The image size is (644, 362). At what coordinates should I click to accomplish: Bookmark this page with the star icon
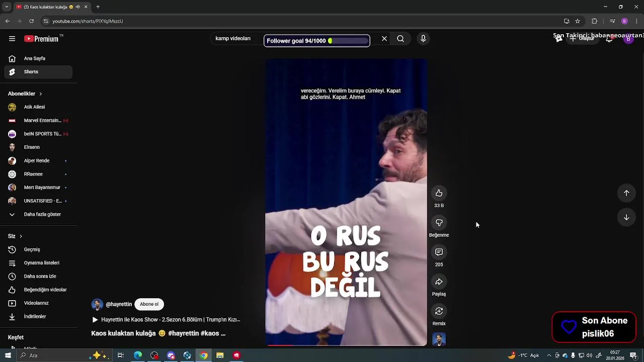[578, 21]
